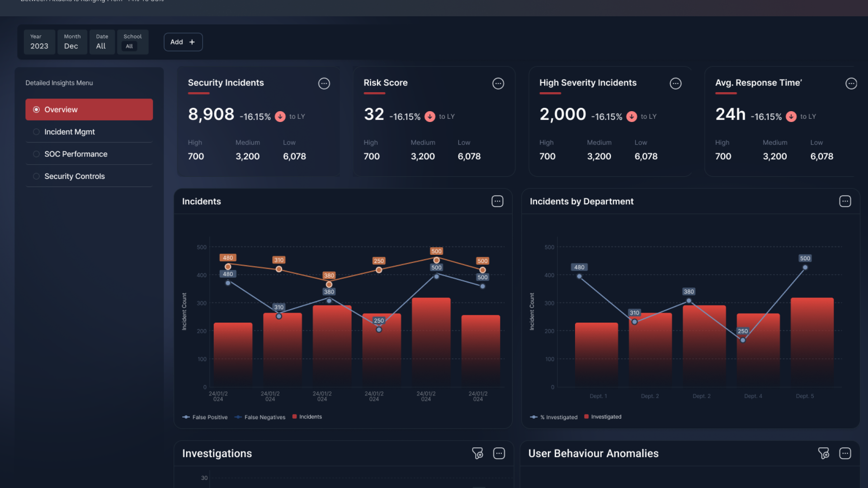Open High Severity Incidents more options
Image resolution: width=868 pixels, height=488 pixels.
(x=675, y=84)
